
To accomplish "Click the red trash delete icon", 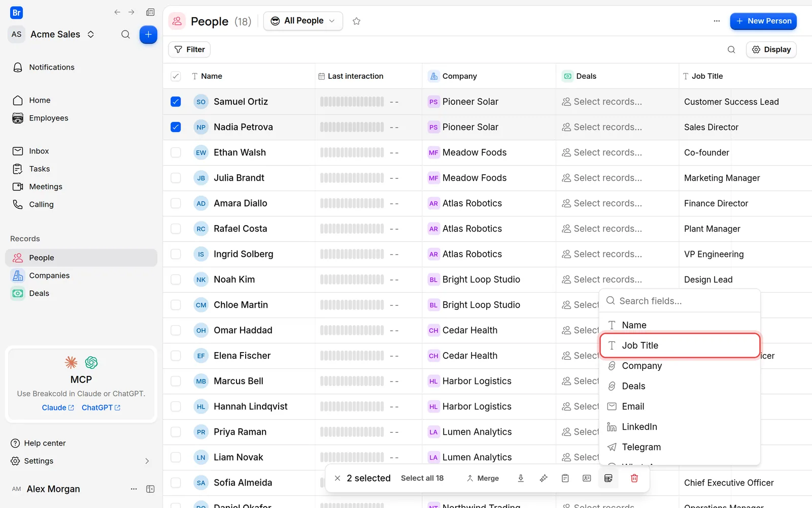I will (634, 478).
